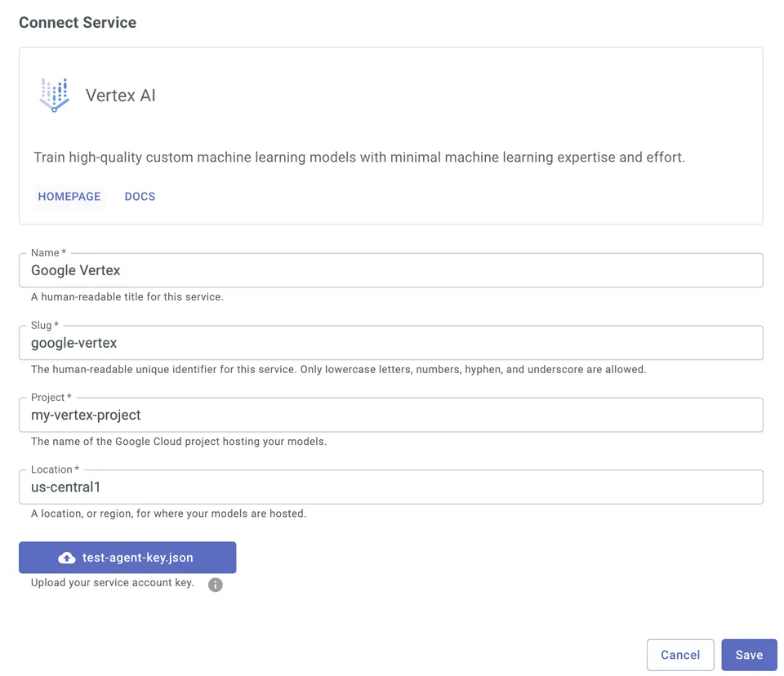This screenshot has height=676, width=784.
Task: Edit the Location field us-central1
Action: 391,487
